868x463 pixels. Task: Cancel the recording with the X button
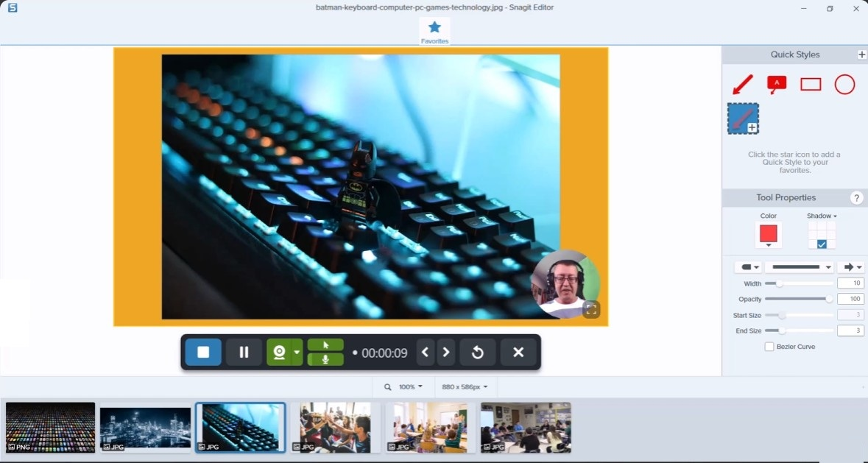tap(518, 353)
